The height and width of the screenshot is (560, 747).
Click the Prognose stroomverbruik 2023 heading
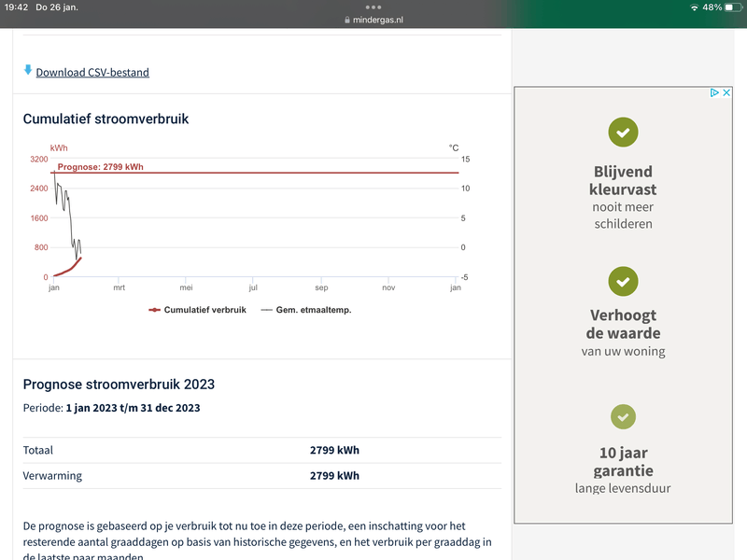pos(119,385)
